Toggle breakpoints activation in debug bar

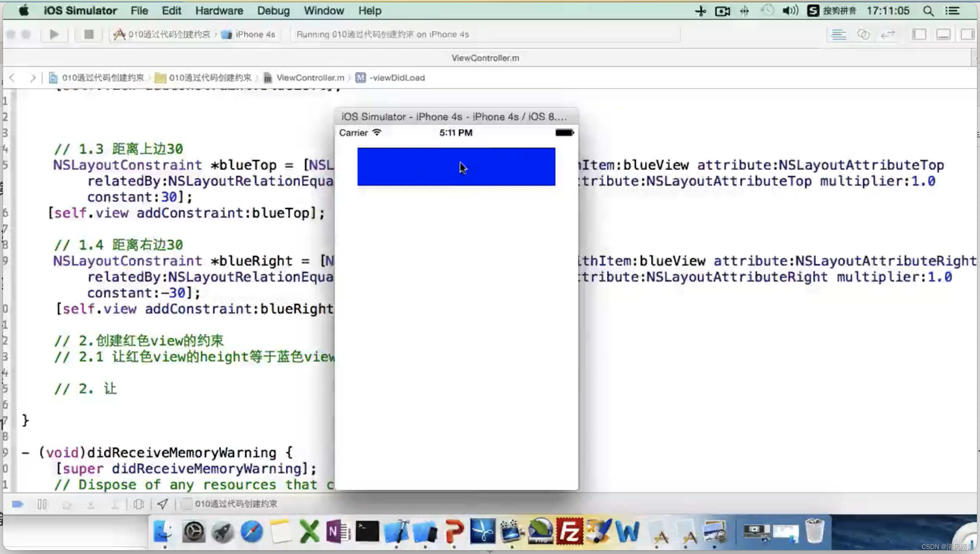tap(17, 504)
